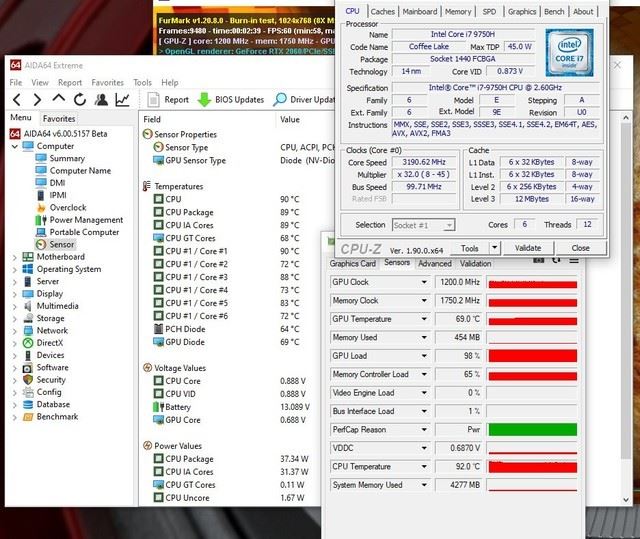Viewport: 640px width, 539px height.
Task: Select the GPU Diode temperature row
Action: click(x=227, y=342)
